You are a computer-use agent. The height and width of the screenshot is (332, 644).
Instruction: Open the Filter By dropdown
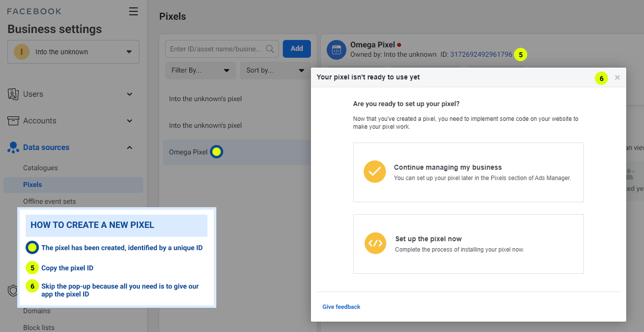pyautogui.click(x=201, y=70)
